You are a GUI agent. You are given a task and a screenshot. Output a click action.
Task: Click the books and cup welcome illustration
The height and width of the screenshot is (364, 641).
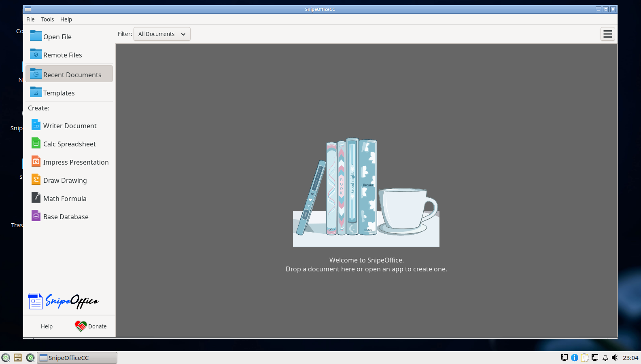coord(366,192)
